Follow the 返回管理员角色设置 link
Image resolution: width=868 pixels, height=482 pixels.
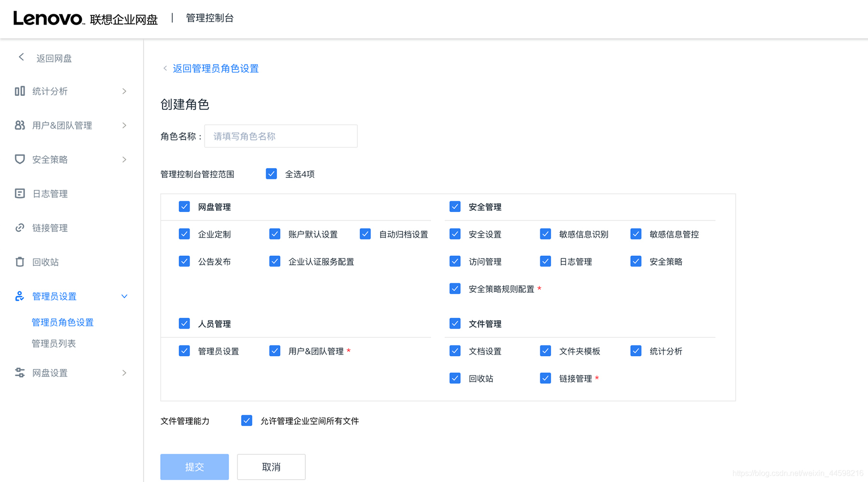point(216,68)
